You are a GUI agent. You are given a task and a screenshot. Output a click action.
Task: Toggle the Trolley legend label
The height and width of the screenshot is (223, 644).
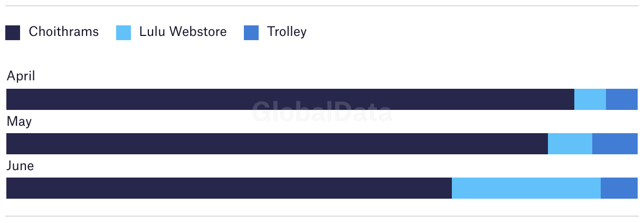287,32
